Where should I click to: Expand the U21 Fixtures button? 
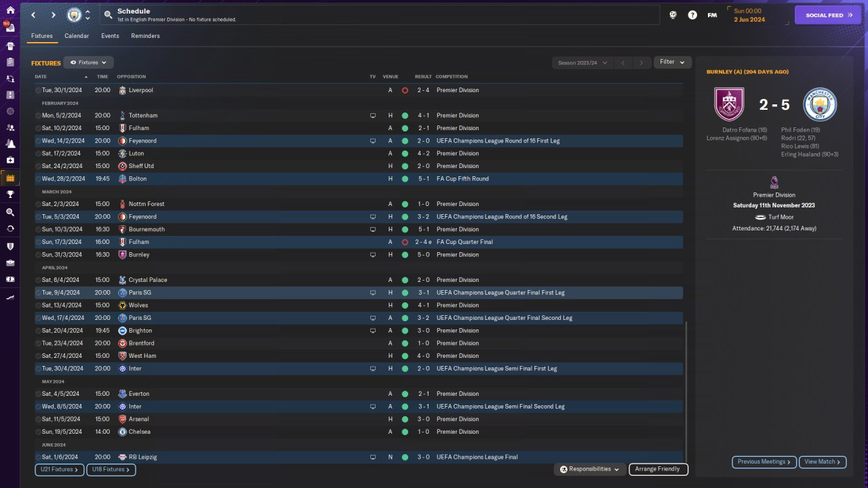pos(59,470)
